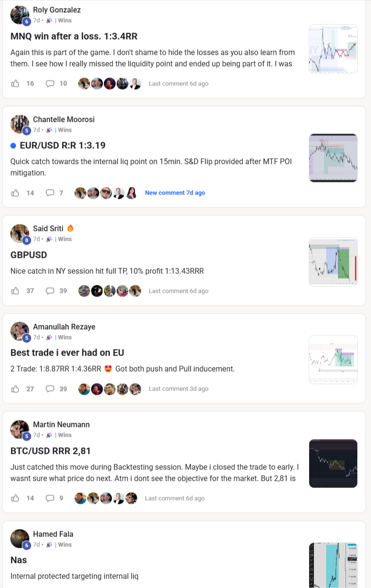Open comments icon on the GBPUSD post
371x588 pixels.
point(50,291)
